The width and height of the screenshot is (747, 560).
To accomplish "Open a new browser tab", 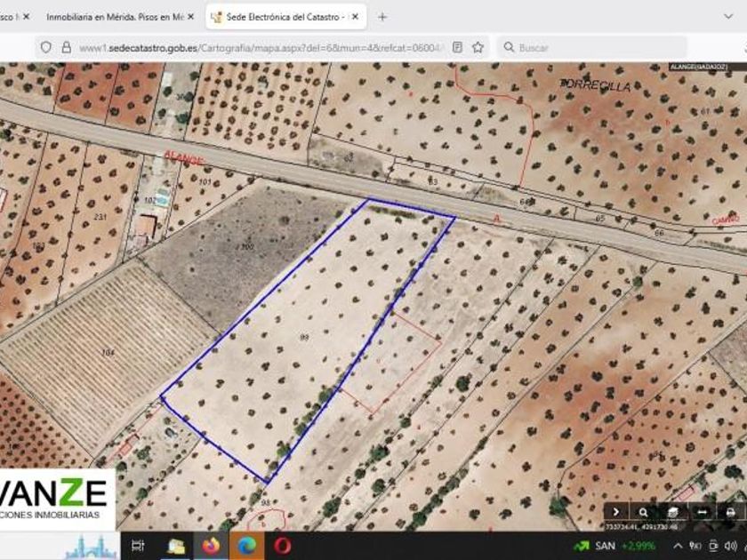I will pyautogui.click(x=382, y=17).
